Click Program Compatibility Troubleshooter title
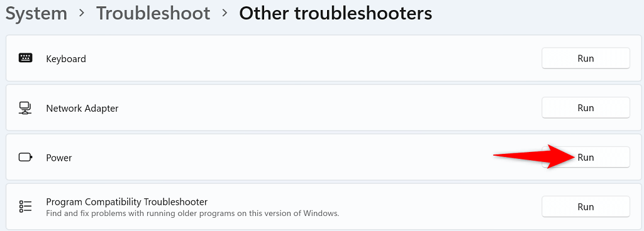The height and width of the screenshot is (231, 644). click(127, 202)
